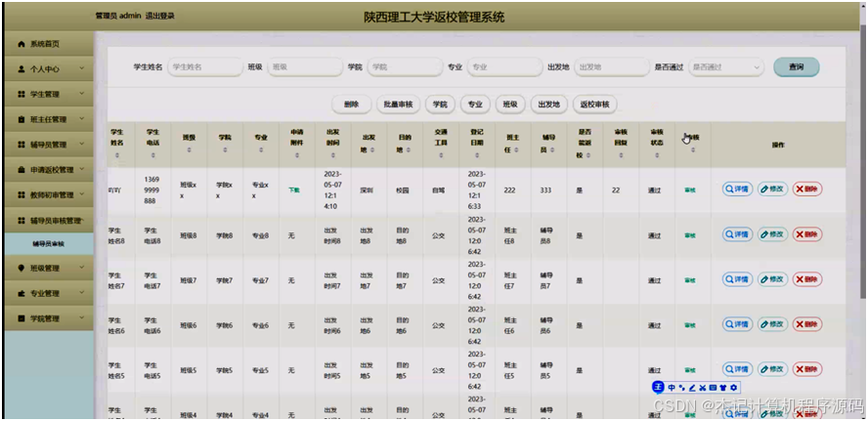This screenshot has height=421, width=868.
Task: Click the 出发地 statistics button
Action: click(548, 104)
